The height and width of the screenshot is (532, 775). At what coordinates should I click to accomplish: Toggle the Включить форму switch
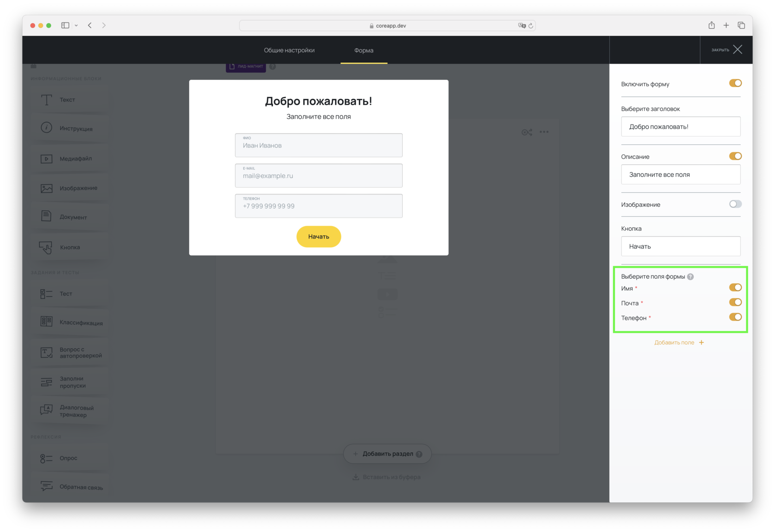(735, 83)
